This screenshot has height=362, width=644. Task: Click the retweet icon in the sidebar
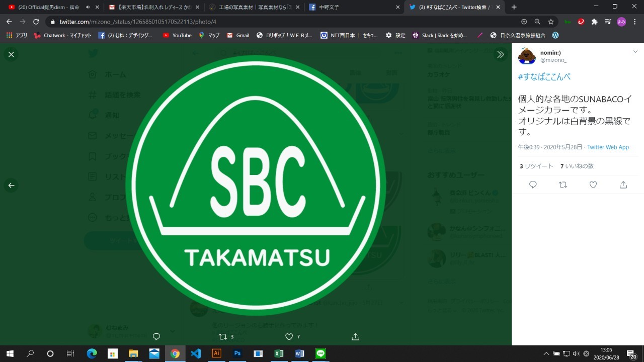point(563,185)
